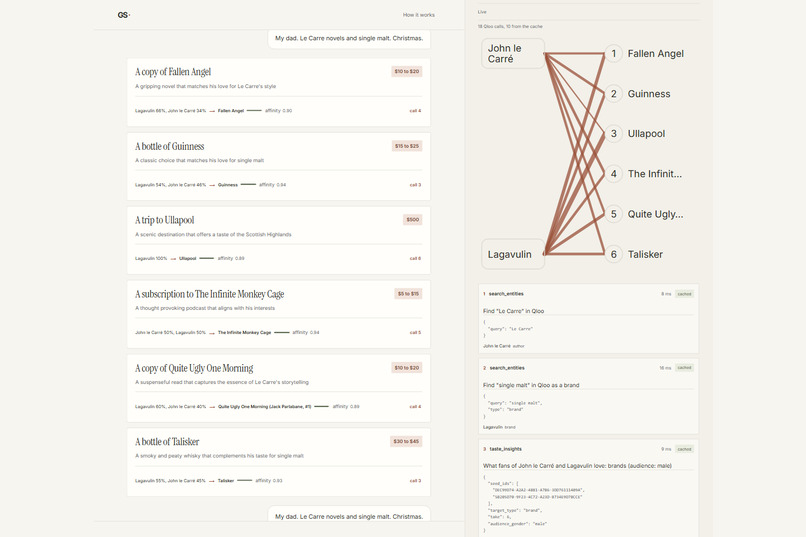Click the GS logo in the header

[x=123, y=15]
